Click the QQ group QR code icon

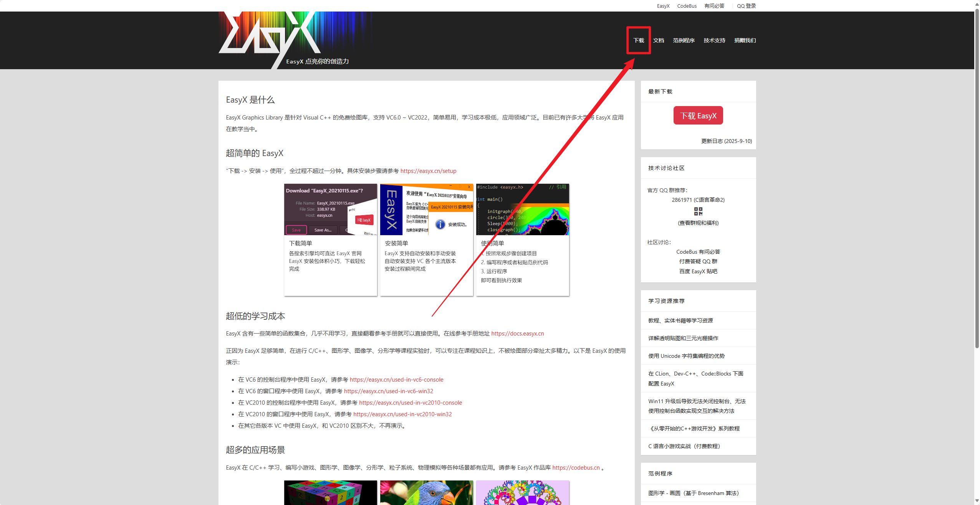tap(698, 211)
